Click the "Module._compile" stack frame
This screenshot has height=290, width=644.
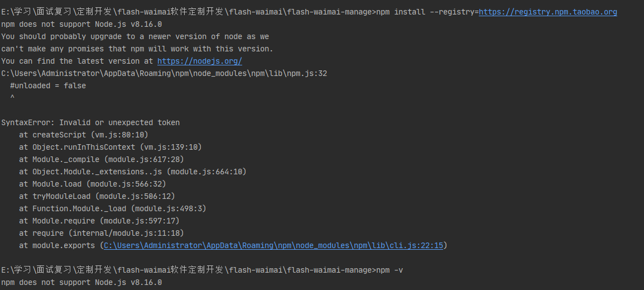click(101, 159)
